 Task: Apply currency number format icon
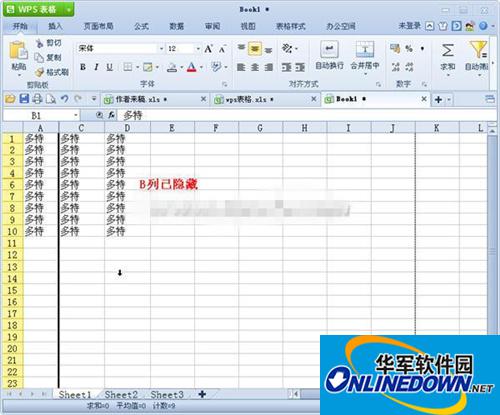click(395, 49)
